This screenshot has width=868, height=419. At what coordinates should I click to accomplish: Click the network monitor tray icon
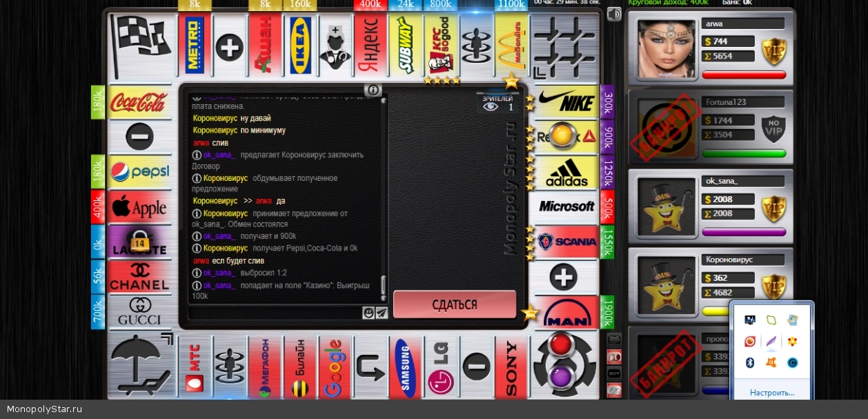coord(750,320)
